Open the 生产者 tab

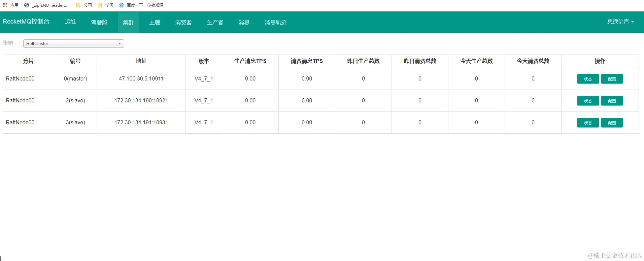click(215, 22)
